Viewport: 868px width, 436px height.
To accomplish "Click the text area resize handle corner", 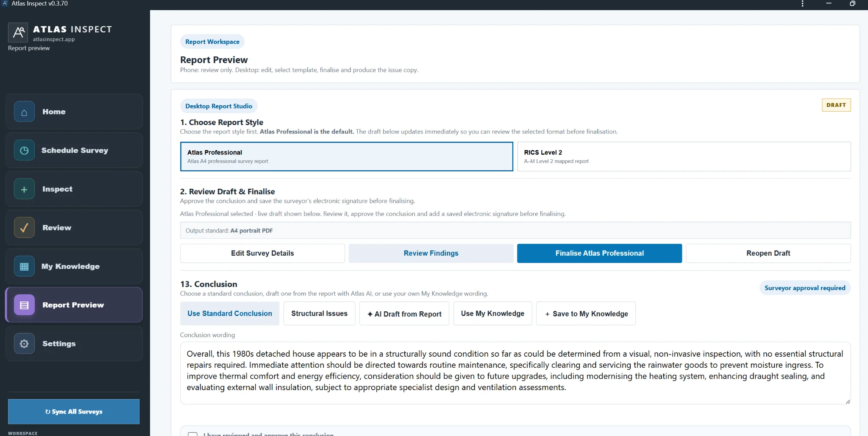I will point(848,401).
